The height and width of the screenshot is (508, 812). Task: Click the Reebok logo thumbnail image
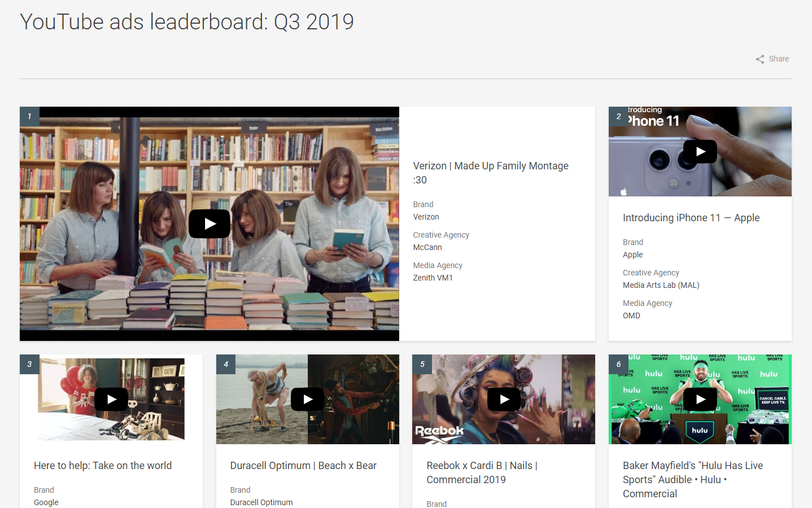[504, 399]
